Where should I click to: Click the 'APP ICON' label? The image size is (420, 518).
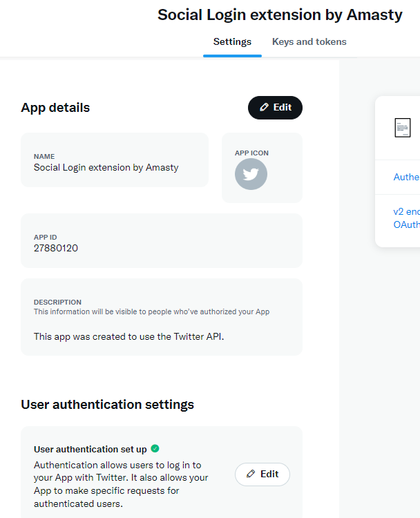pos(252,153)
